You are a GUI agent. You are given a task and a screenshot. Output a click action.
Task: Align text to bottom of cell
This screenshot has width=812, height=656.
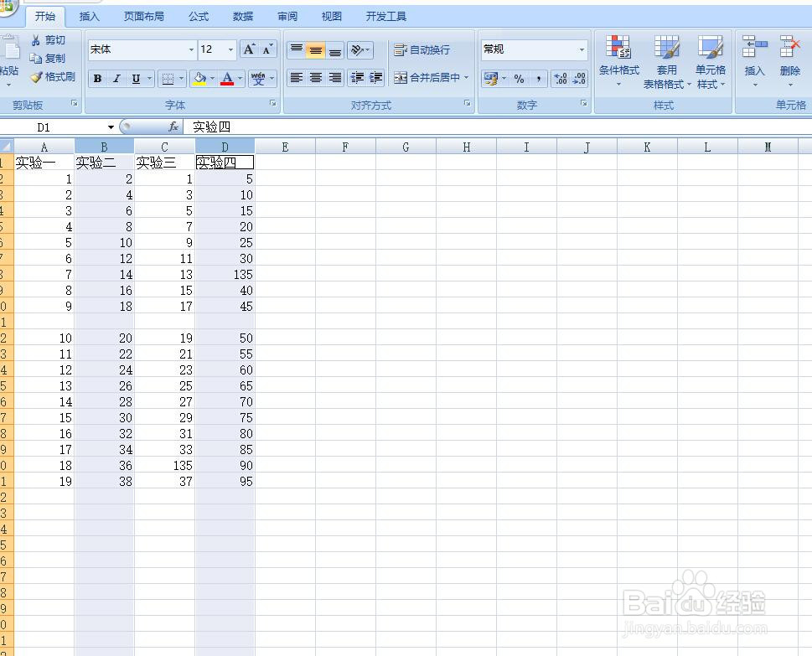(x=335, y=49)
